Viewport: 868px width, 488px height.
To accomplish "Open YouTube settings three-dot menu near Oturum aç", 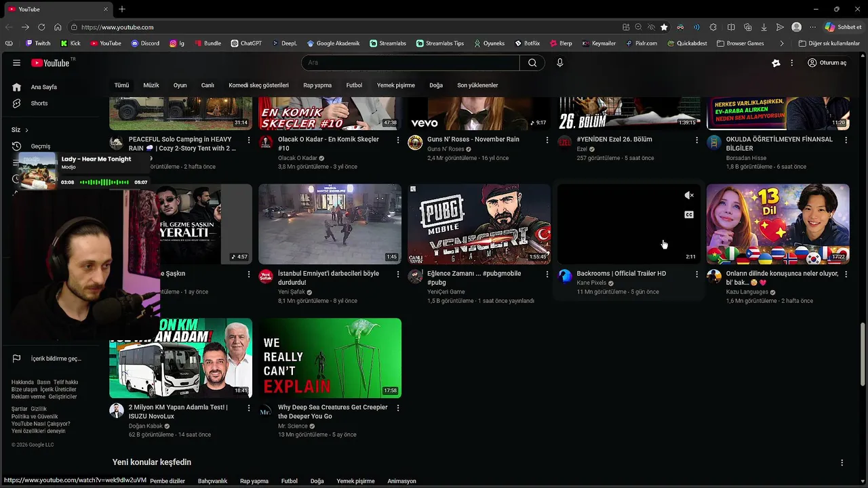I will point(791,62).
